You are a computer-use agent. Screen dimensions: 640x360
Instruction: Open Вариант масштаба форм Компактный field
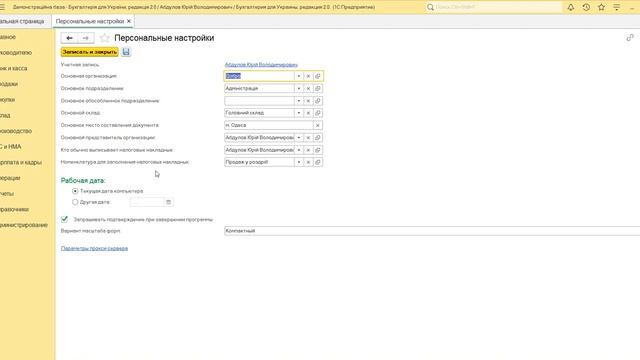pyautogui.click(x=432, y=231)
